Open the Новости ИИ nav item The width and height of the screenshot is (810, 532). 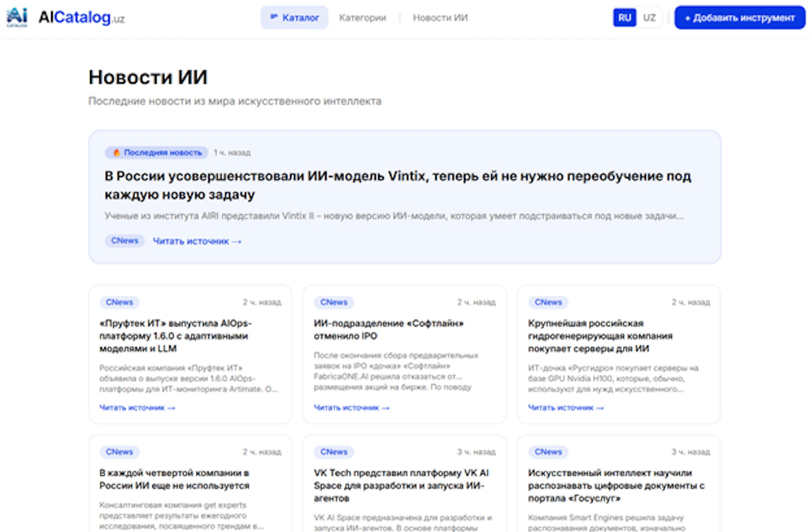[x=440, y=18]
